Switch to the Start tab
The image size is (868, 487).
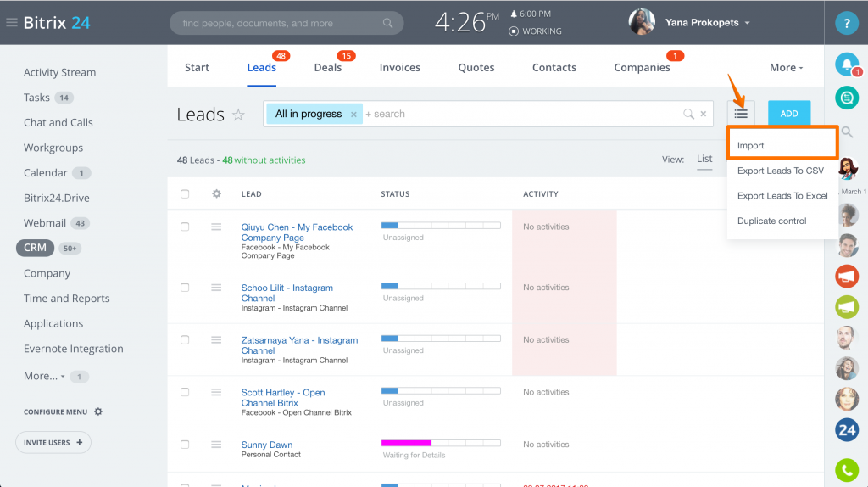point(197,68)
